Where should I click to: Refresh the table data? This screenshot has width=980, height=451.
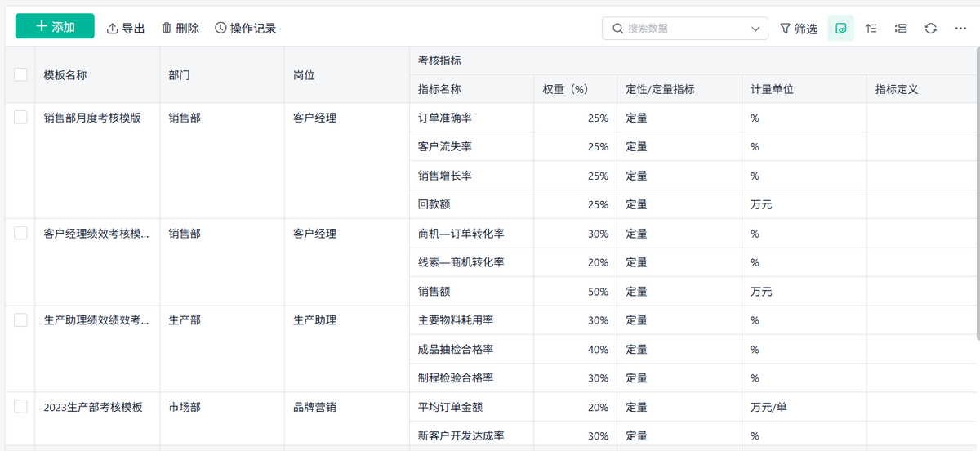click(x=930, y=29)
